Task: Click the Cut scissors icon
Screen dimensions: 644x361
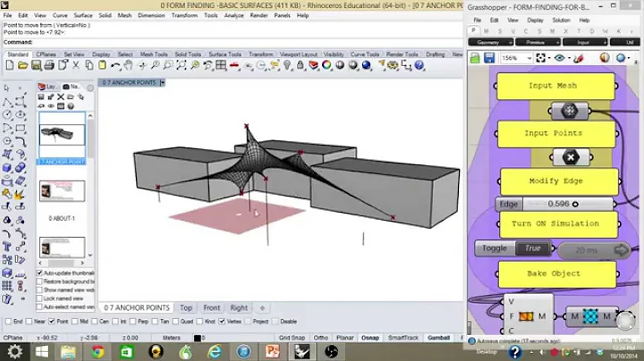Action: [x=76, y=65]
